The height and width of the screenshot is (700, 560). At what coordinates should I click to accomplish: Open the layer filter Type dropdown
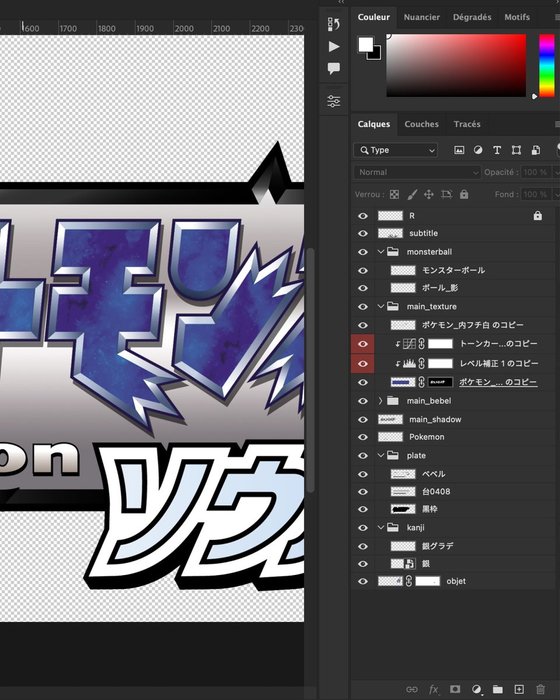[x=396, y=150]
